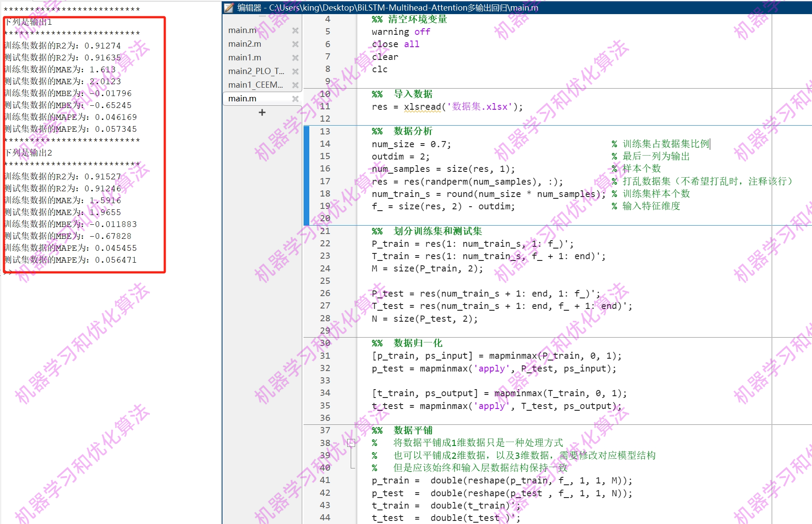
Task: Select the main1.m document tab
Action: pos(244,57)
